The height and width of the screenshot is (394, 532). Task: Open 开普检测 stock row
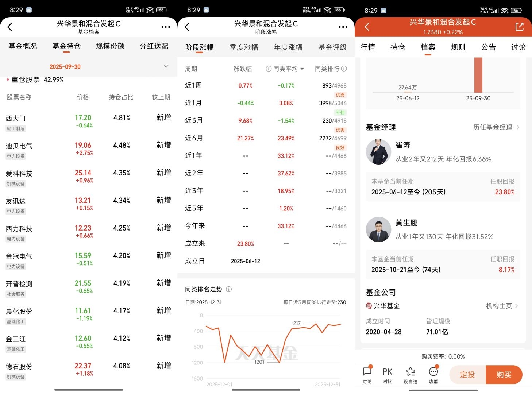click(89, 288)
